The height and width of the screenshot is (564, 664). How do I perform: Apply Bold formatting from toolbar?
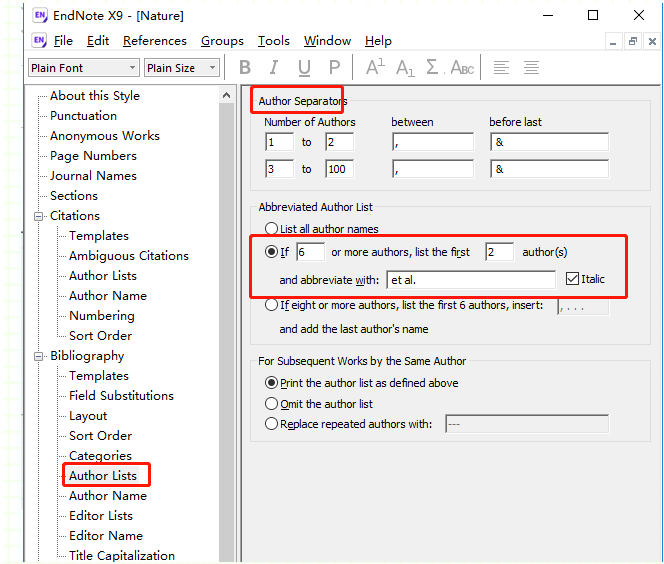(x=245, y=67)
